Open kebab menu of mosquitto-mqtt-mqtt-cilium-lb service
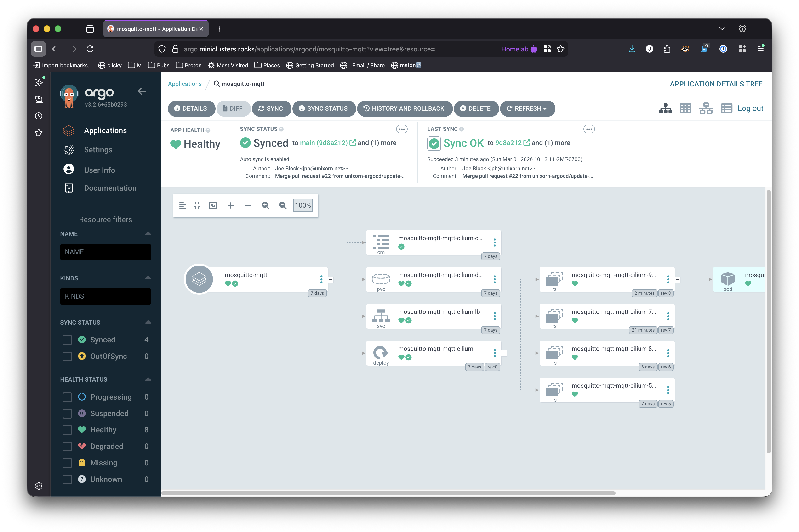The image size is (799, 532). [495, 316]
